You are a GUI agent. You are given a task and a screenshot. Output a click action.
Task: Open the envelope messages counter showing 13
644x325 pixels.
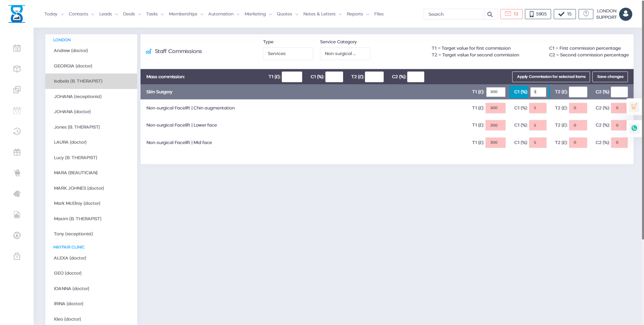[x=511, y=14]
